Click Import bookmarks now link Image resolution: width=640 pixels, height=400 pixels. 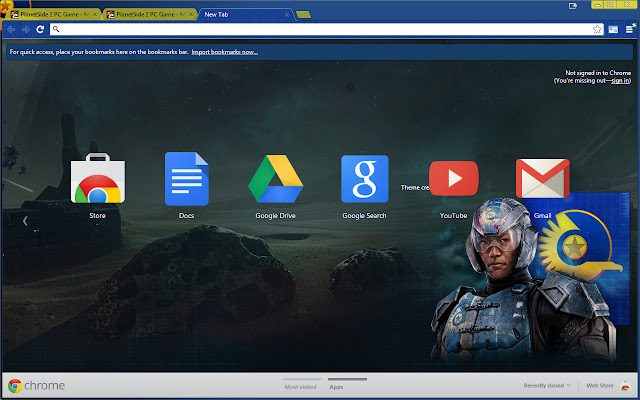[x=224, y=52]
